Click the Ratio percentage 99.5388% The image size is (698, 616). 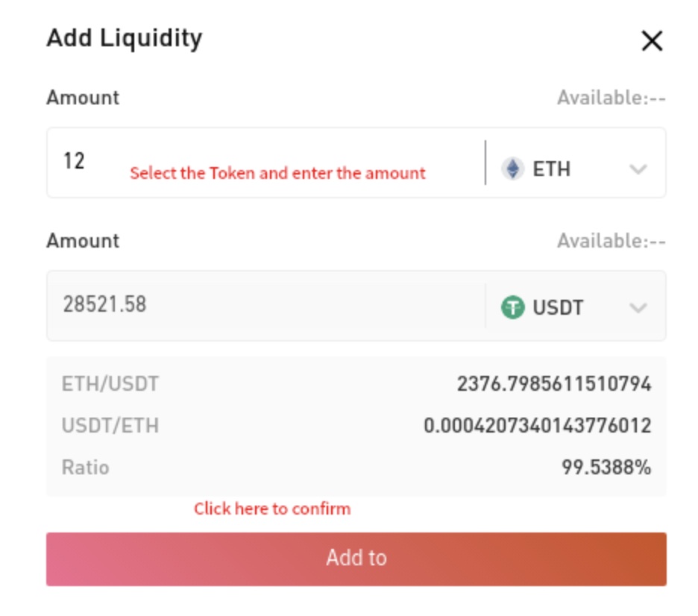pyautogui.click(x=606, y=468)
